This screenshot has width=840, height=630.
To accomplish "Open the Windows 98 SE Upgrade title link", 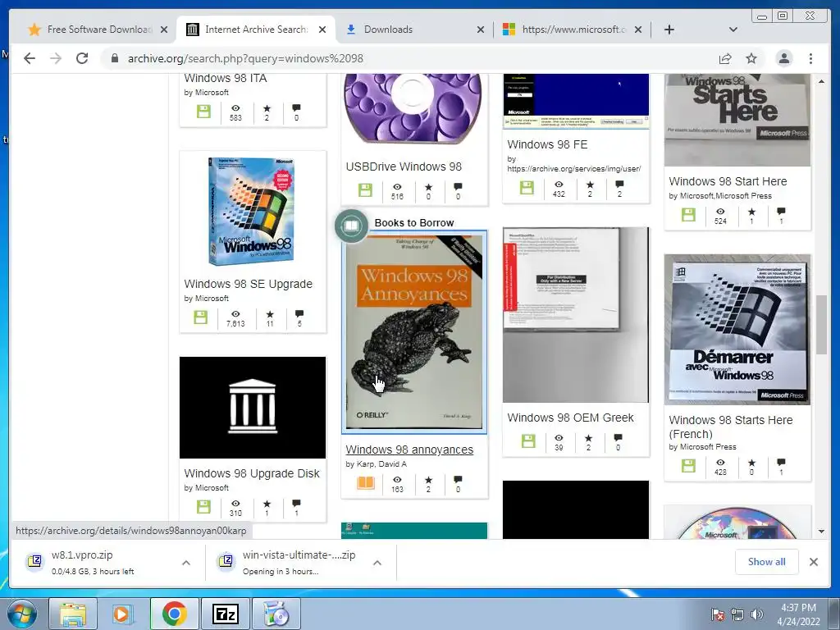I will [x=248, y=284].
